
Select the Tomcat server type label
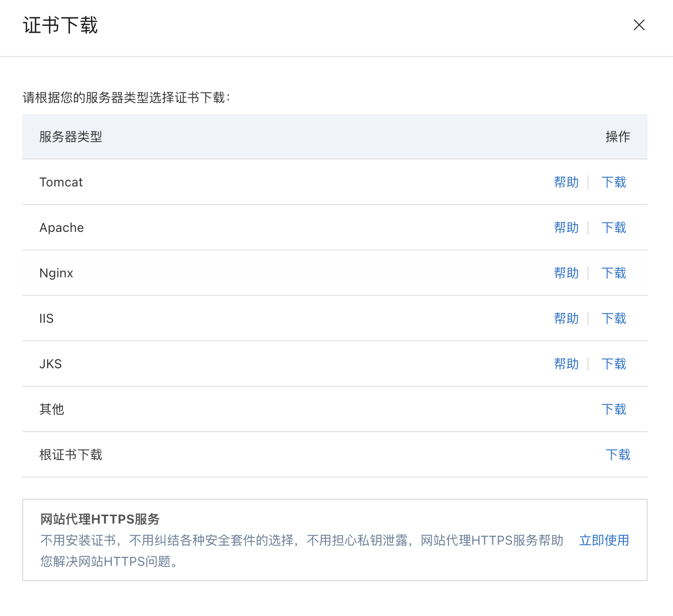pyautogui.click(x=61, y=182)
